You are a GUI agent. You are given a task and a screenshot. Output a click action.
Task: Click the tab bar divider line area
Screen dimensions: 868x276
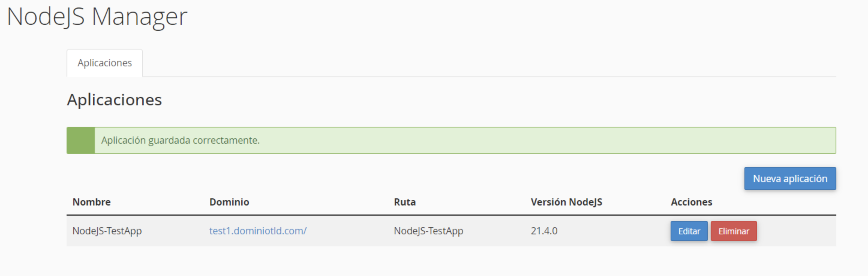(489, 76)
